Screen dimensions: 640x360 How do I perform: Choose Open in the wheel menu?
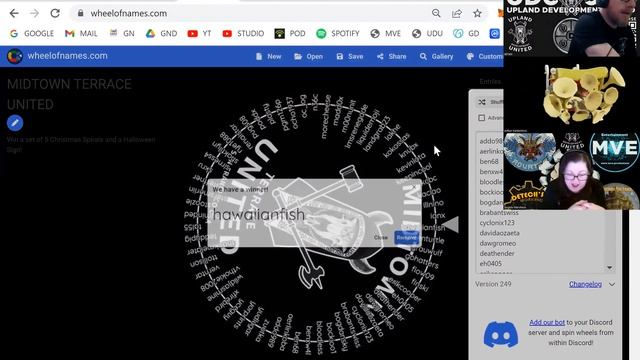point(309,56)
